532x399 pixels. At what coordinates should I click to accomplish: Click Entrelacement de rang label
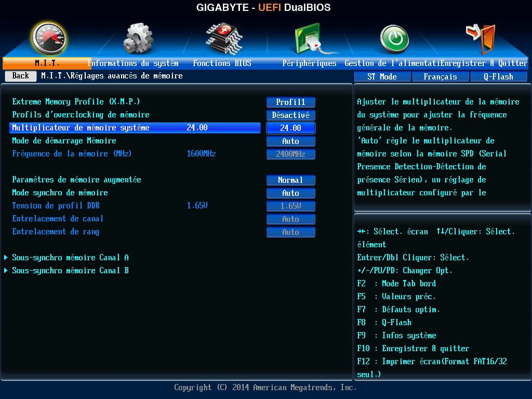point(56,232)
